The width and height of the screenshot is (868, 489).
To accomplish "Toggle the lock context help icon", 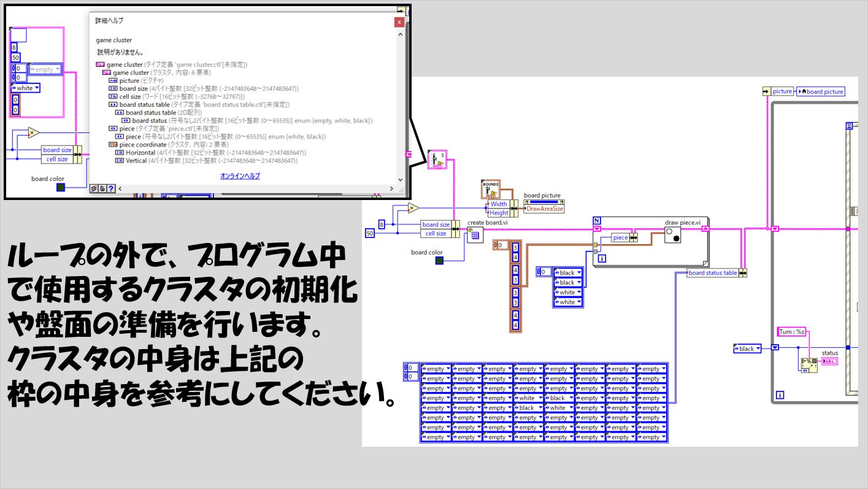I will tap(102, 188).
